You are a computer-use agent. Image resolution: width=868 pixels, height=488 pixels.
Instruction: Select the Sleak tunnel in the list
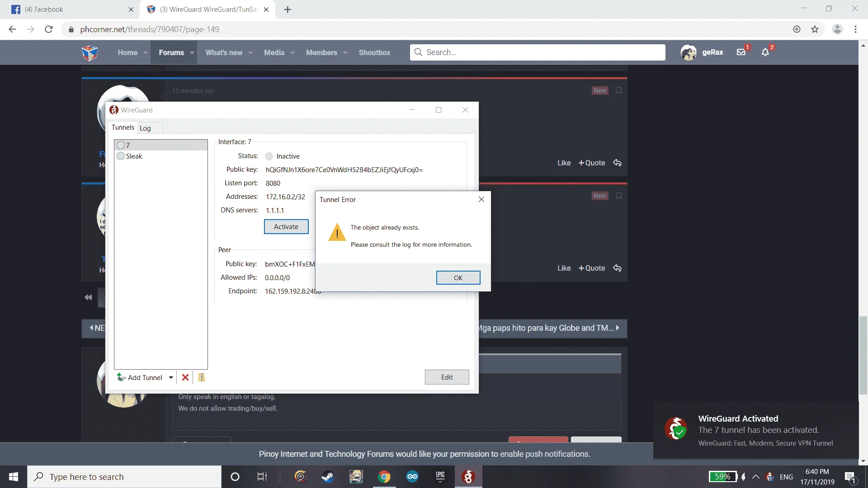(160, 156)
